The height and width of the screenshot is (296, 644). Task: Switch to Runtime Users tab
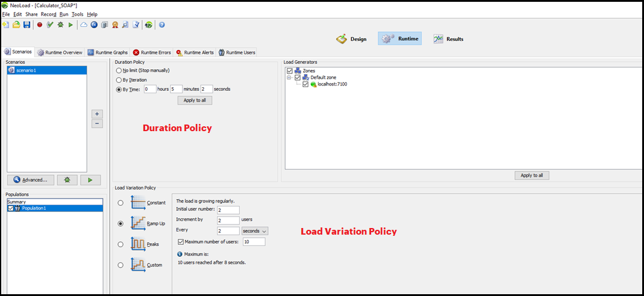[x=237, y=52]
